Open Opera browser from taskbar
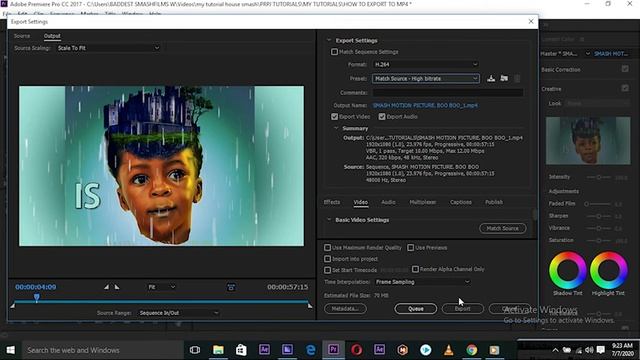The height and width of the screenshot is (360, 640). [356, 350]
